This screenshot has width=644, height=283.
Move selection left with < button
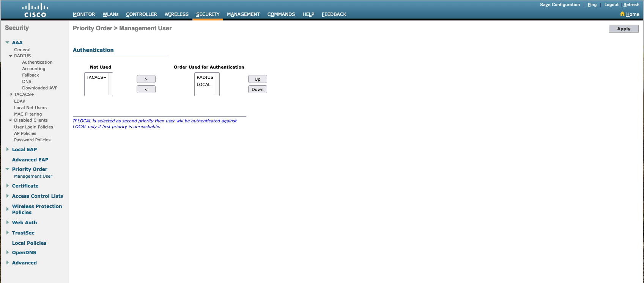click(146, 89)
